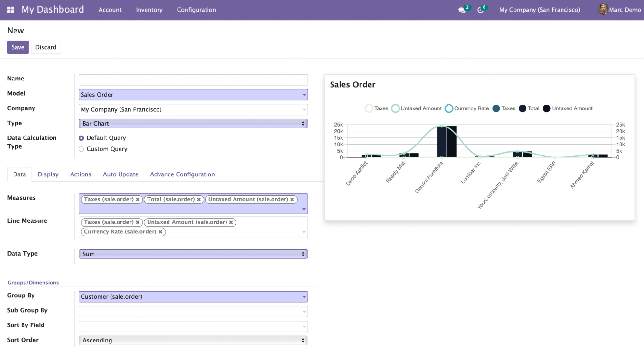Remove Taxes (sale.order) tag from Measures

[138, 199]
